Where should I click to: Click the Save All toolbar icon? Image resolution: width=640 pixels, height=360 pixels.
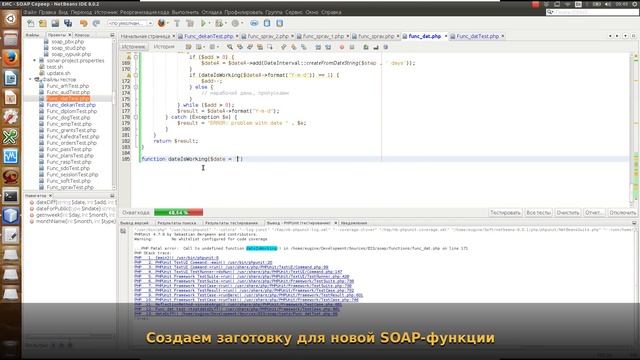68,23
